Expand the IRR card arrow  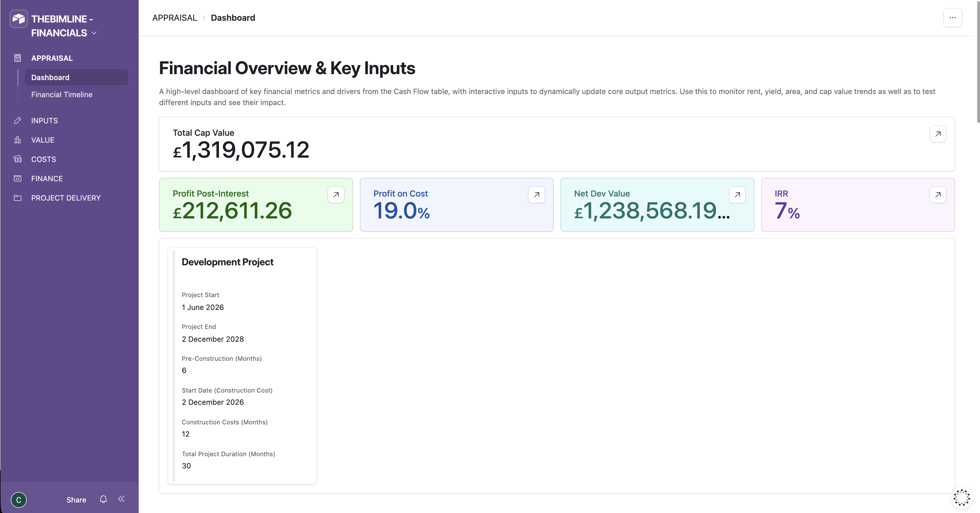click(x=938, y=195)
